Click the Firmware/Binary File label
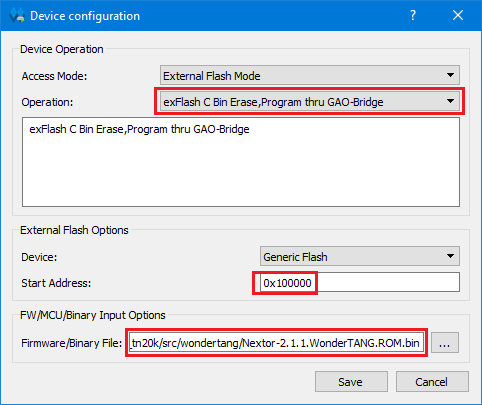 pos(72,343)
